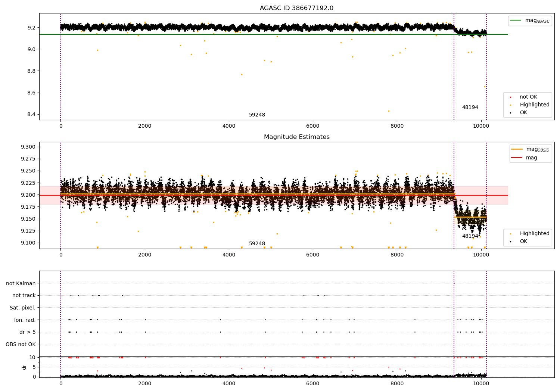
Task: Click the 'not track' axis label
Action: pyautogui.click(x=24, y=296)
